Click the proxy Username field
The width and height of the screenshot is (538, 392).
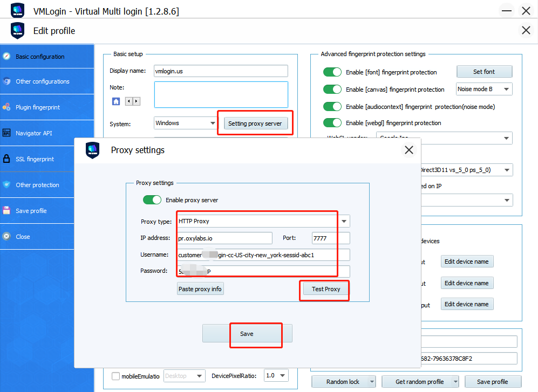263,255
